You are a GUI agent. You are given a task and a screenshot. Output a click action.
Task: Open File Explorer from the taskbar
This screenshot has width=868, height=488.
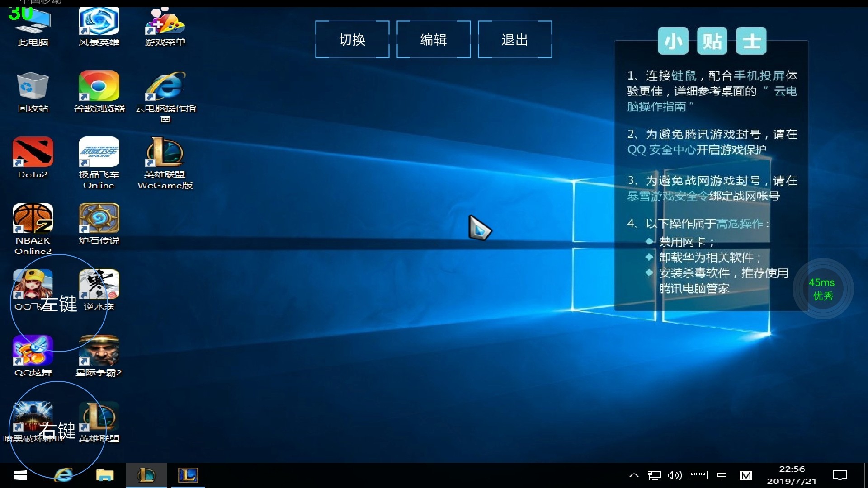(105, 475)
